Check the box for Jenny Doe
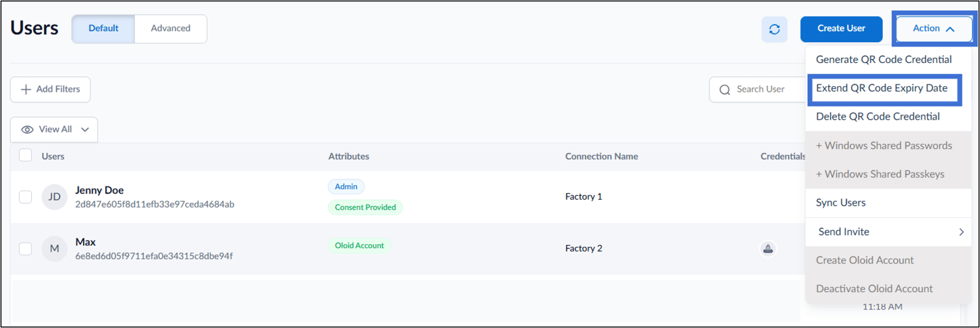 pyautogui.click(x=26, y=197)
